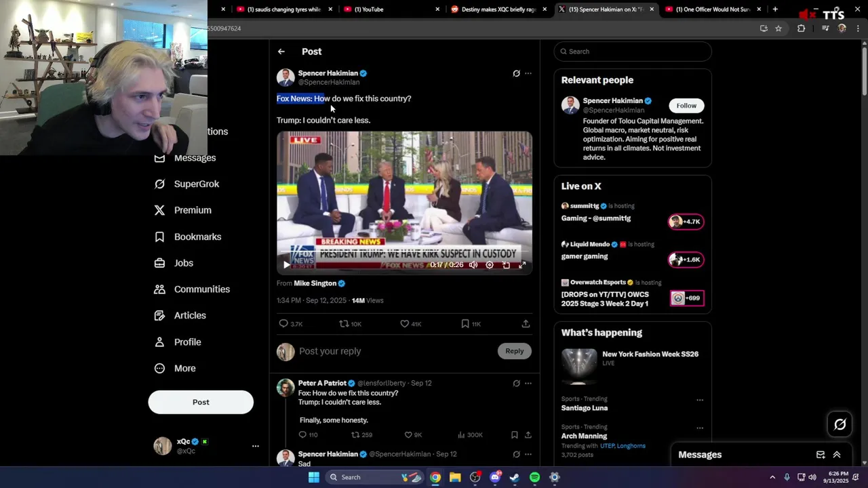
Task: Open the Mike Sington profile link
Action: tap(315, 283)
